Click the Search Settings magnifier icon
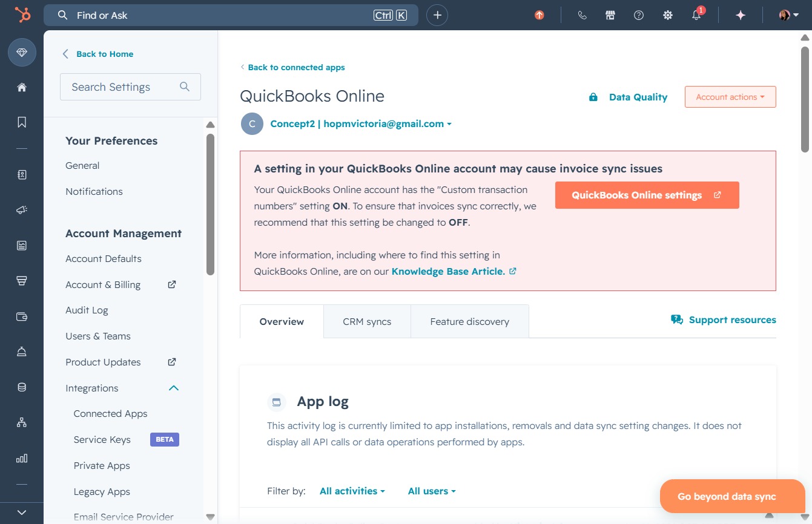Screen dimensions: 812x524 tap(185, 87)
